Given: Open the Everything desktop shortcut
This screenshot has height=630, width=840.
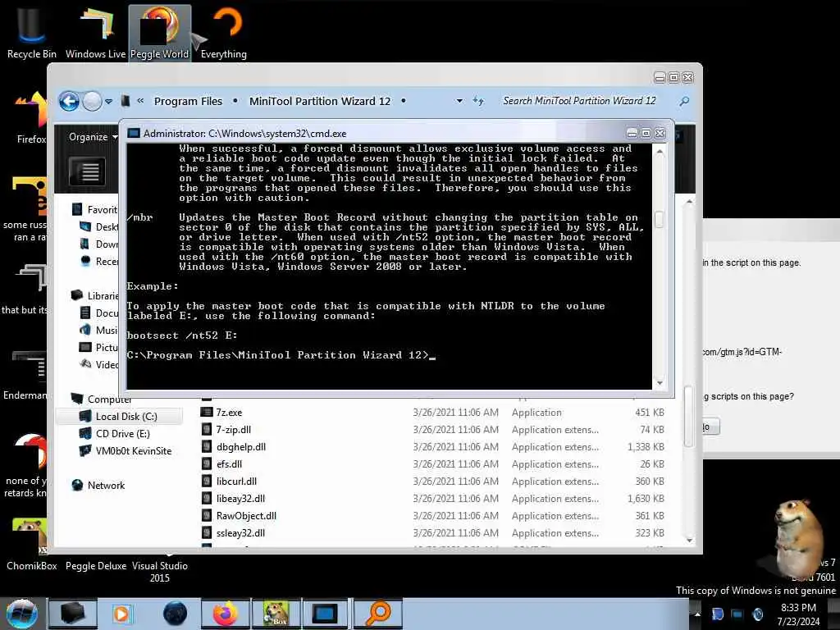Looking at the screenshot, I should point(224,32).
